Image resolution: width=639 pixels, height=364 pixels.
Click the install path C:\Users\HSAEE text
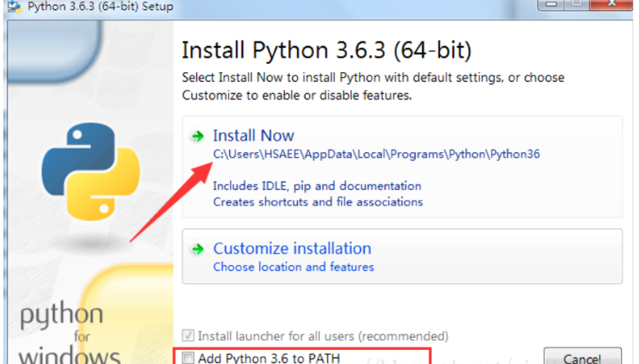click(x=376, y=154)
